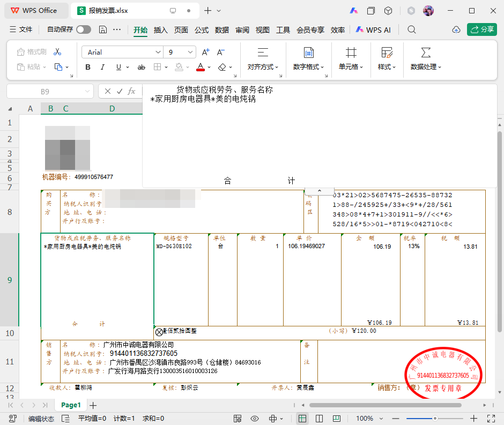
Task: Apply the red font color
Action: [x=201, y=67]
